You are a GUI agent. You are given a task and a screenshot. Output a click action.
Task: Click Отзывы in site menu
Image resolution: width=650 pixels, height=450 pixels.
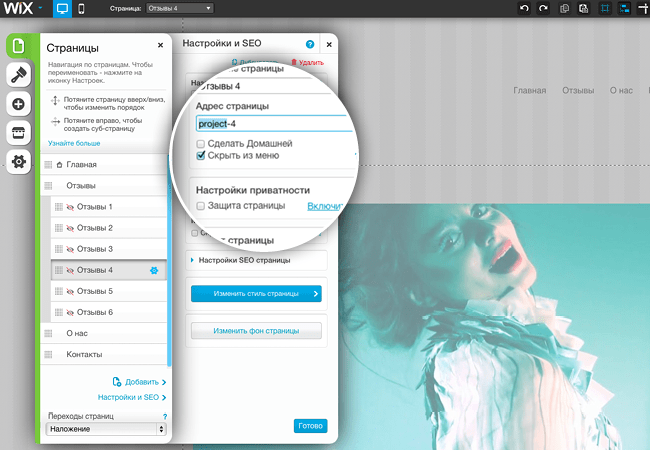(578, 90)
